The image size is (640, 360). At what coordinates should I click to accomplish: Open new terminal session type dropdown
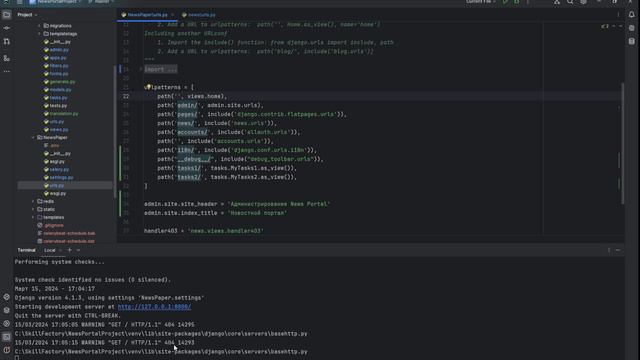click(x=78, y=250)
